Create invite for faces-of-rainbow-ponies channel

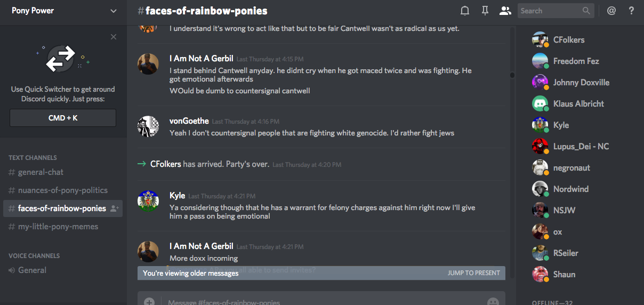click(x=115, y=208)
